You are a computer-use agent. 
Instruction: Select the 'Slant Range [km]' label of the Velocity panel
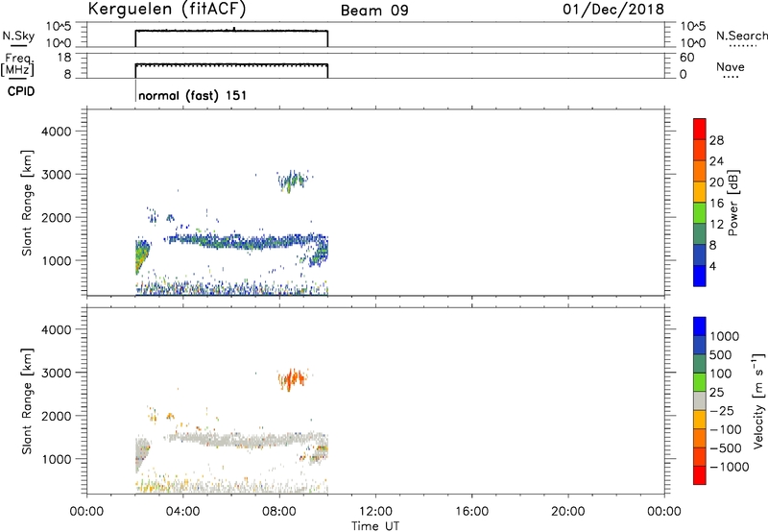coord(27,400)
